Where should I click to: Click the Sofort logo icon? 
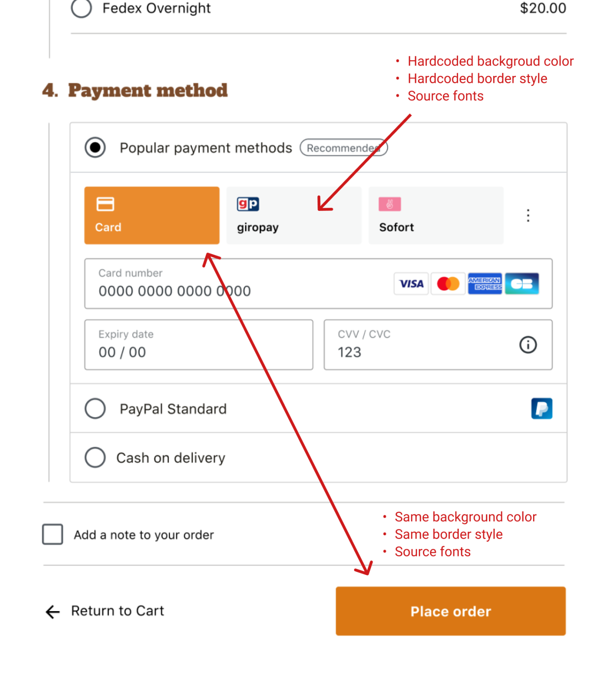(389, 203)
